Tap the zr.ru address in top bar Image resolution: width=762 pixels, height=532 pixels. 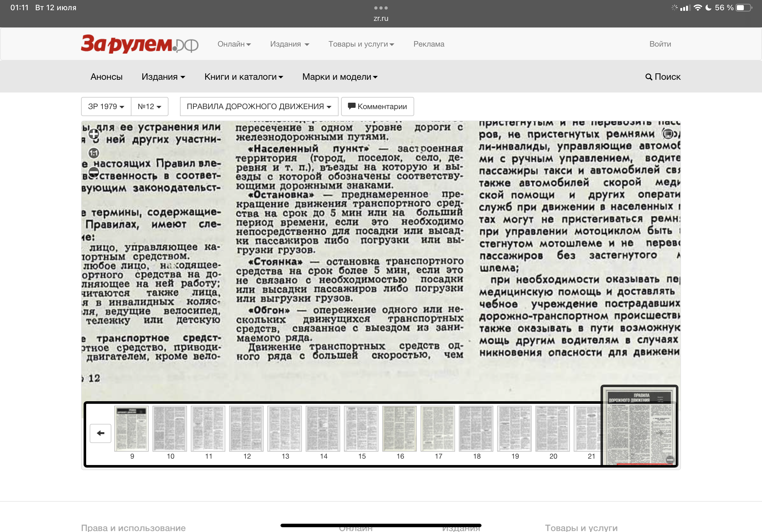381,18
